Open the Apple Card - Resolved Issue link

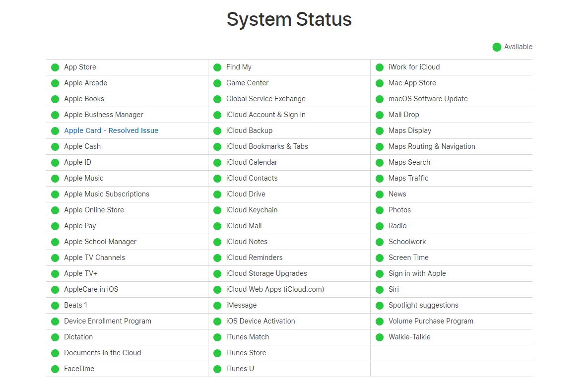pyautogui.click(x=111, y=130)
